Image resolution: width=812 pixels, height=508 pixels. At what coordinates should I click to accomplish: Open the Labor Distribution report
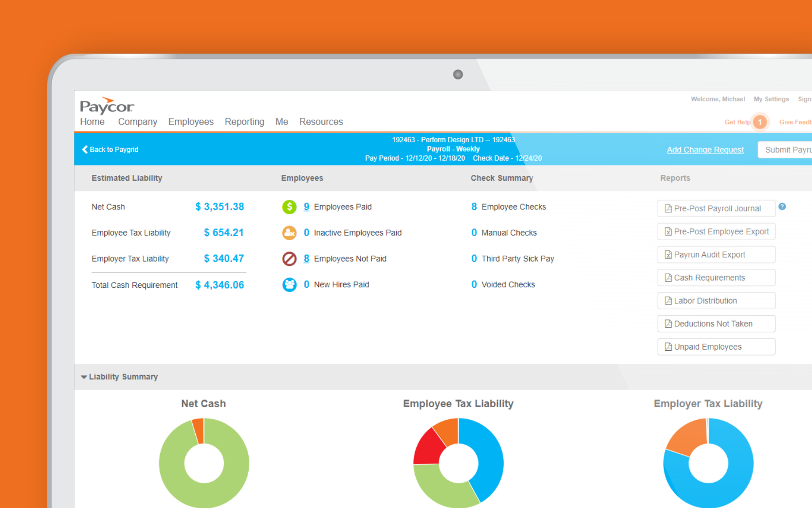tap(716, 301)
